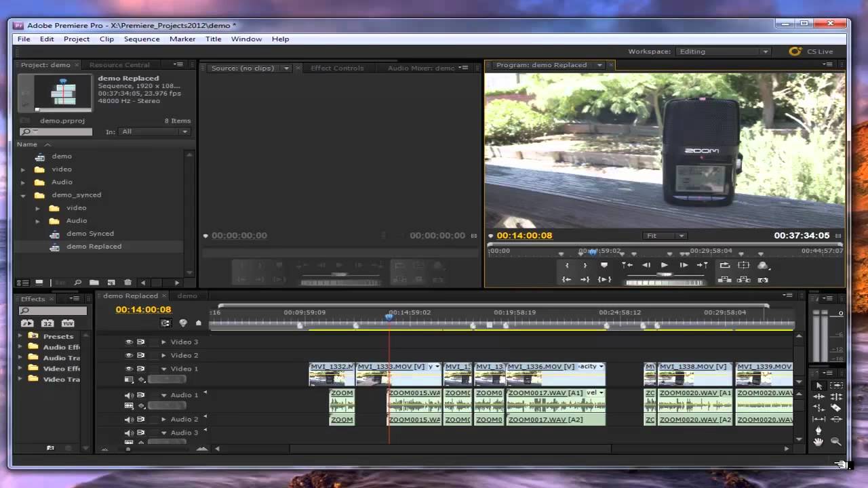
Task: Select the Slip tool
Action: (x=818, y=420)
